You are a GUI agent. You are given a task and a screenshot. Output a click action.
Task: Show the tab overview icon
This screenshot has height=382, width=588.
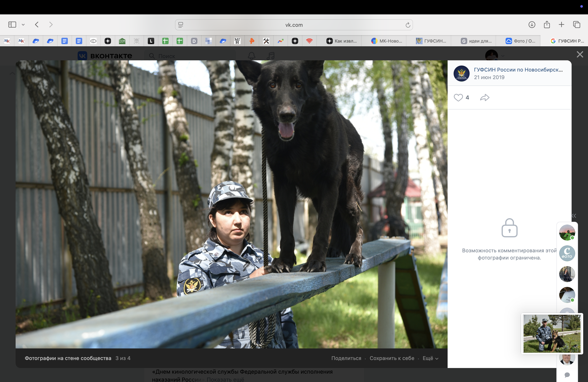(x=577, y=25)
